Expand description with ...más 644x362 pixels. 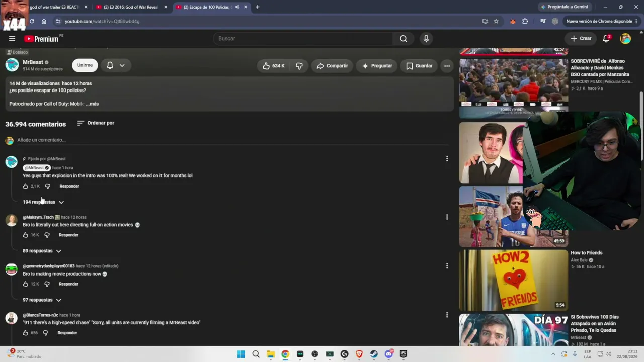[x=92, y=104]
